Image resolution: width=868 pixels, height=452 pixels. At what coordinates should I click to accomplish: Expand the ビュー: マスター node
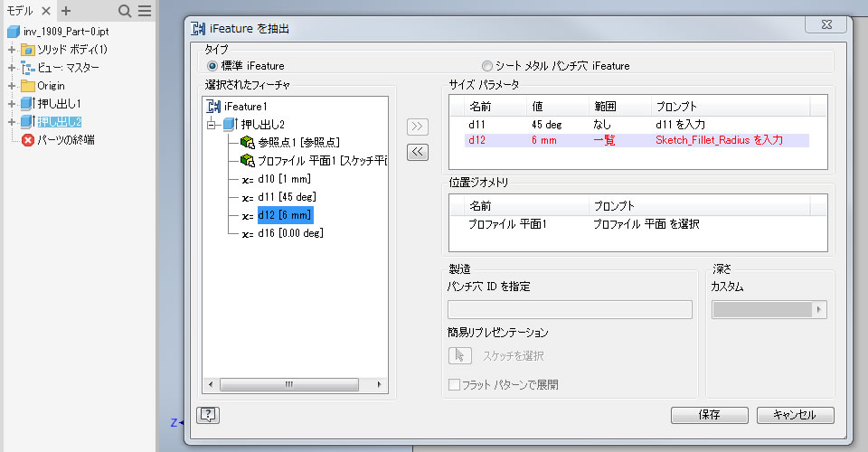tap(11, 68)
